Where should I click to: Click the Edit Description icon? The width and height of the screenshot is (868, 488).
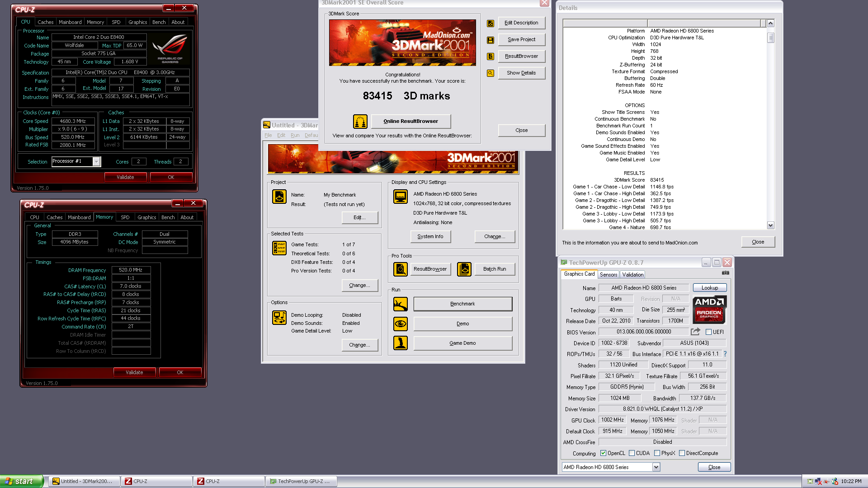[491, 23]
